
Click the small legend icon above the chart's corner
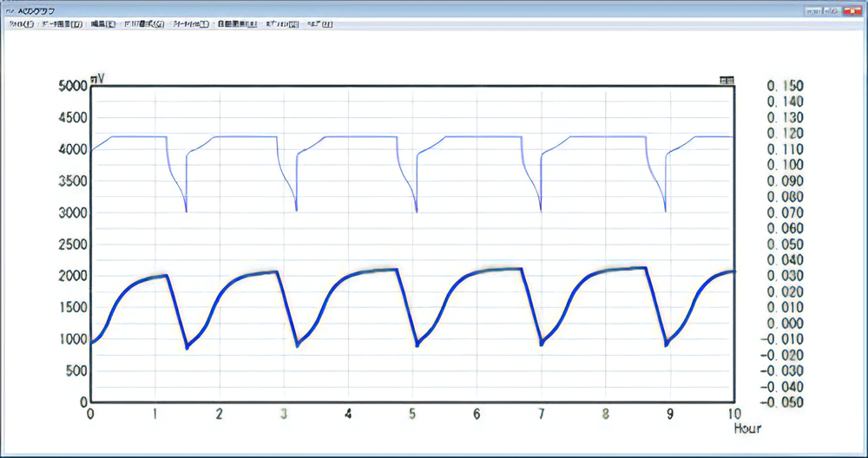[727, 81]
